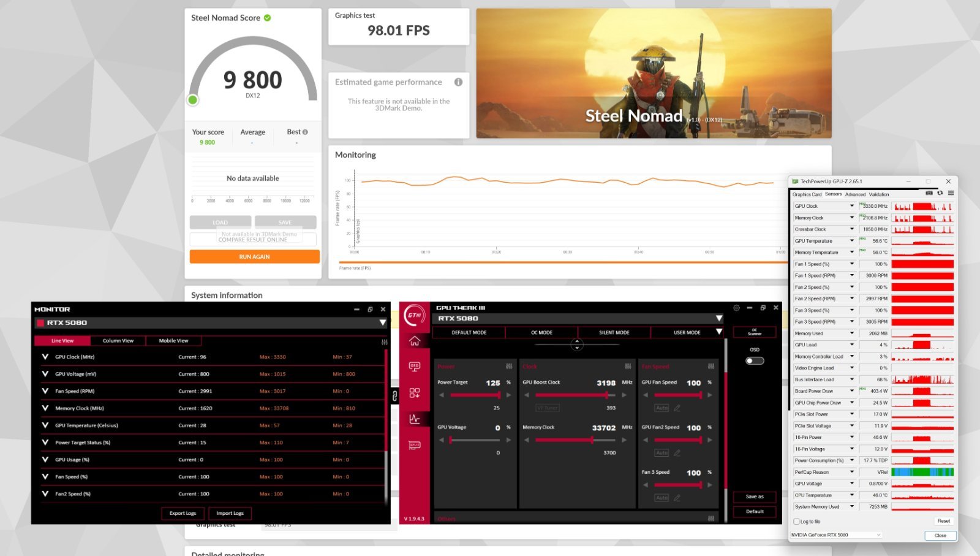Screen dimensions: 980x556
Task: Toggle Auto for Fan 3 Speed
Action: pyautogui.click(x=662, y=498)
